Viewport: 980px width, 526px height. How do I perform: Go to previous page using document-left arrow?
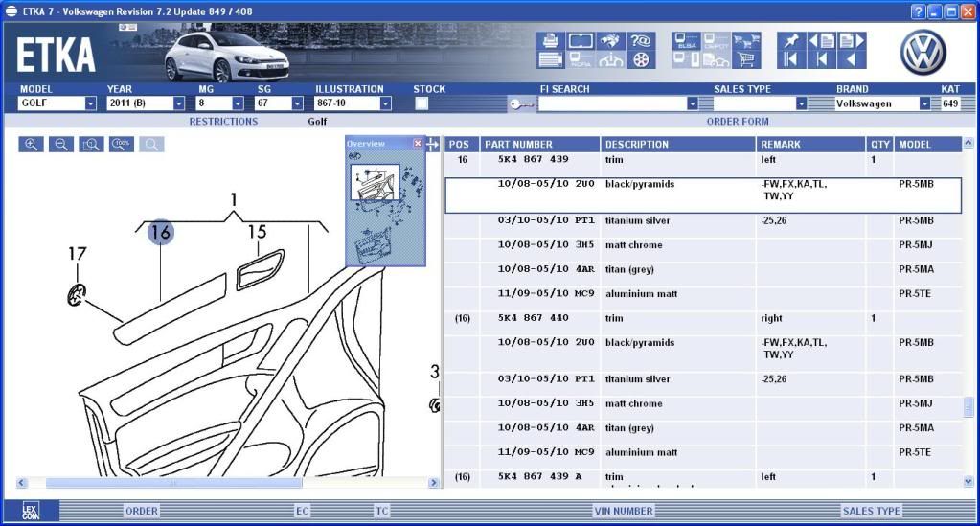pyautogui.click(x=822, y=41)
